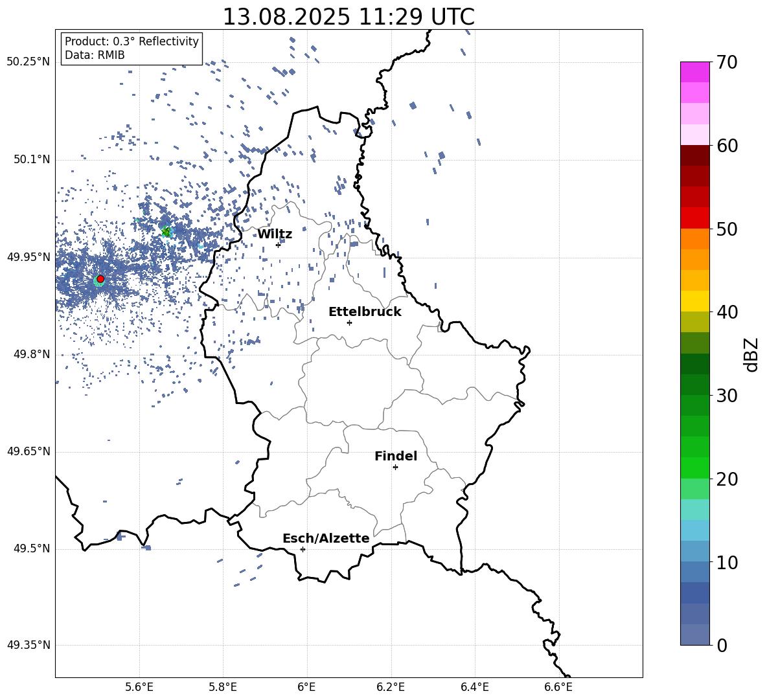The image size is (767, 700).
Task: Click the dark maroon colorbar segment below 60
Action: click(x=695, y=156)
